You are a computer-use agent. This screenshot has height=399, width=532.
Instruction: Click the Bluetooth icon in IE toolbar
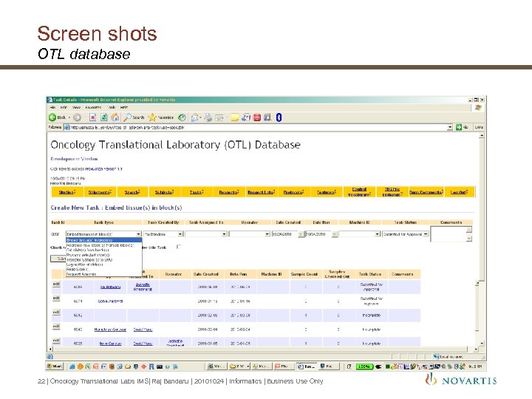279,117
